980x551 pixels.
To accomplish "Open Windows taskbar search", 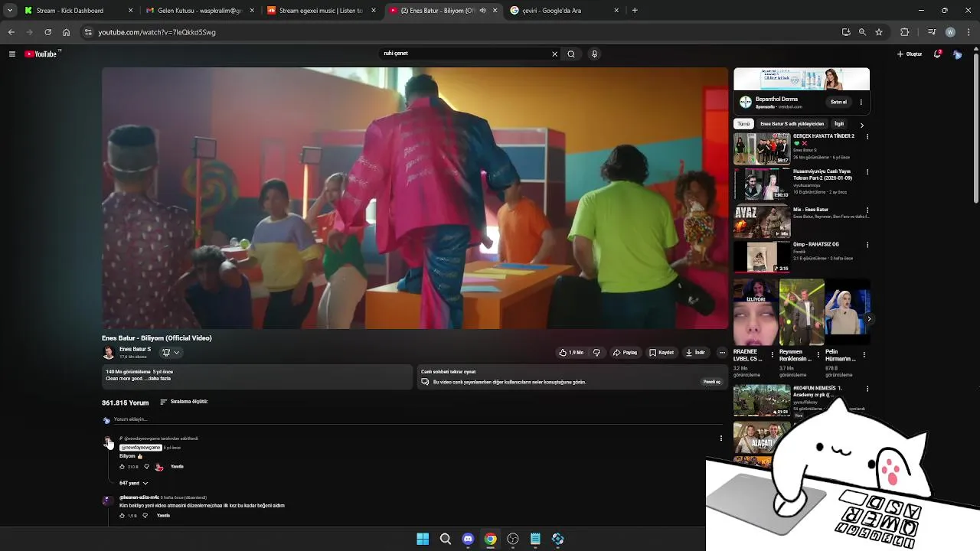I will (x=446, y=540).
